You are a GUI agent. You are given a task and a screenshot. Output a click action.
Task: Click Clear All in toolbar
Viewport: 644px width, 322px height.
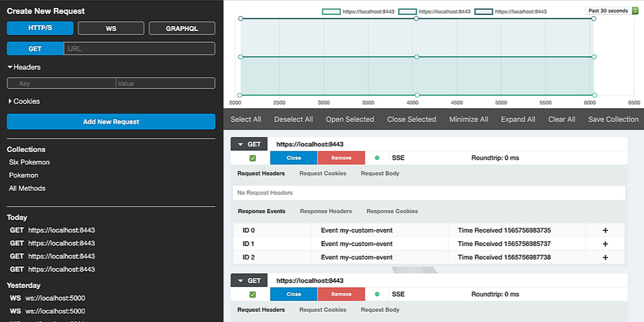(x=561, y=119)
